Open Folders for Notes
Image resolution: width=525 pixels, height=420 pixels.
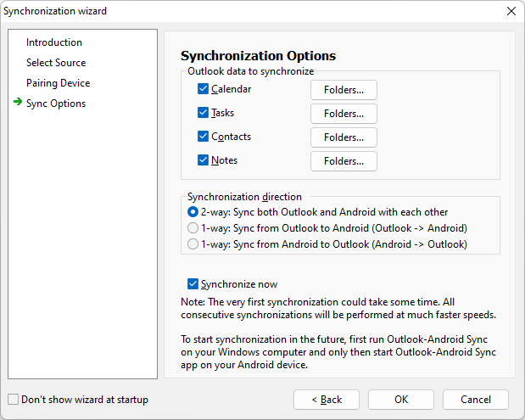tap(343, 161)
